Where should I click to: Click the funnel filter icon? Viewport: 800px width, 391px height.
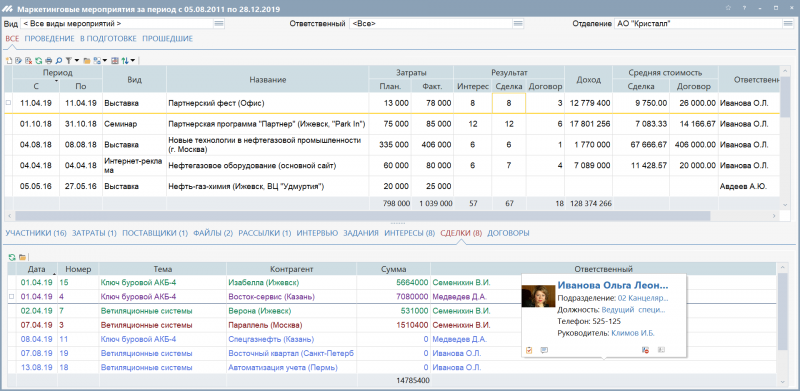click(x=68, y=60)
